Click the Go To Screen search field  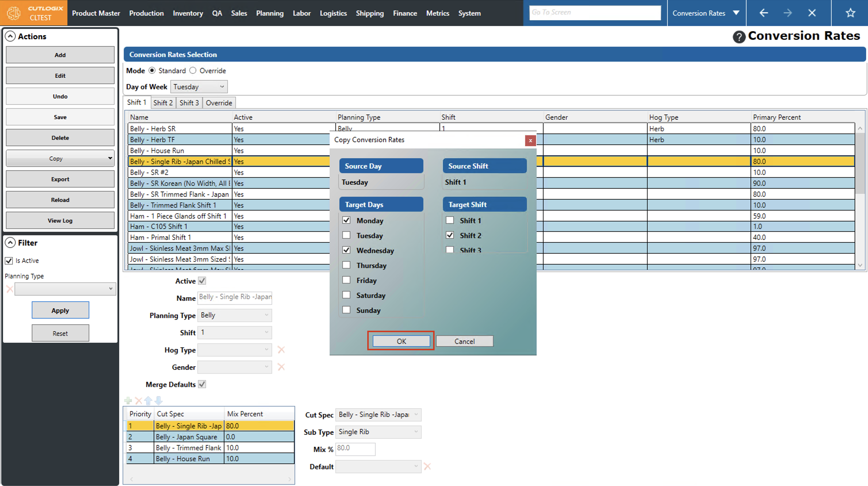(595, 12)
